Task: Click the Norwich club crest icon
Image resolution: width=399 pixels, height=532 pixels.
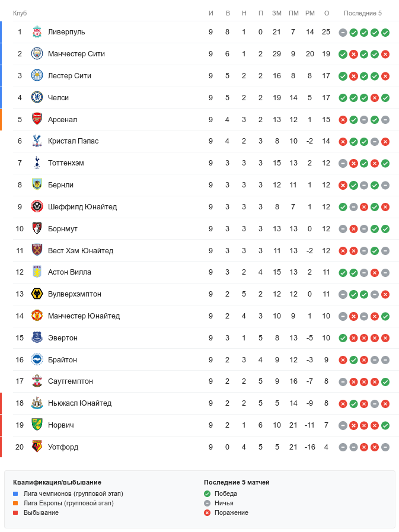Action: [37, 425]
